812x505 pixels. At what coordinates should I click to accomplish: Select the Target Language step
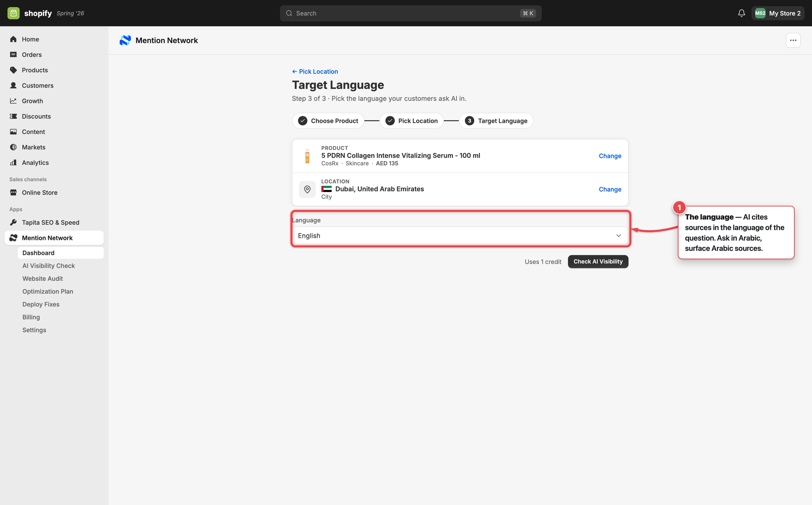496,121
